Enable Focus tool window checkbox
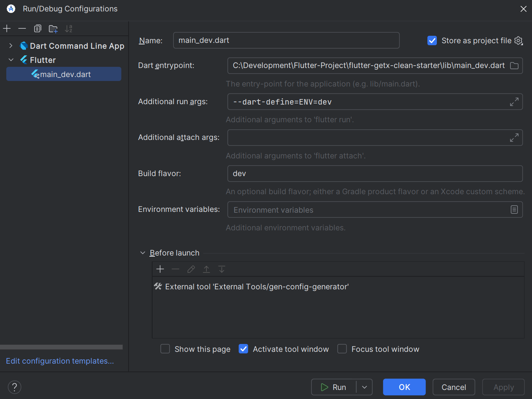 tap(342, 349)
